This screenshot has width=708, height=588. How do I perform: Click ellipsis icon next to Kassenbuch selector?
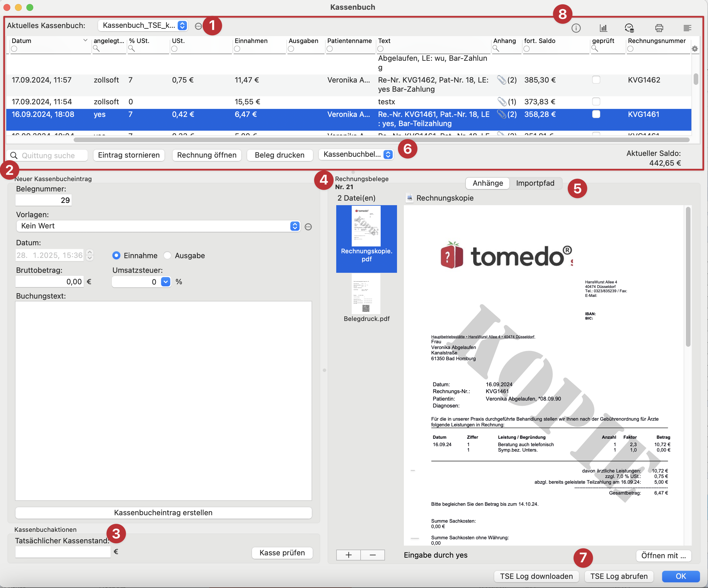pyautogui.click(x=198, y=26)
